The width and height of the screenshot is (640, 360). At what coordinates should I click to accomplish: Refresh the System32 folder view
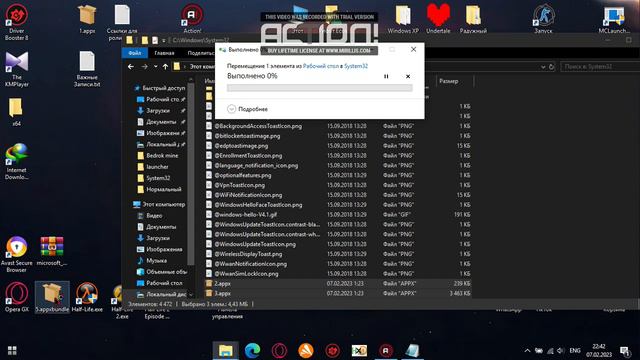[551, 67]
